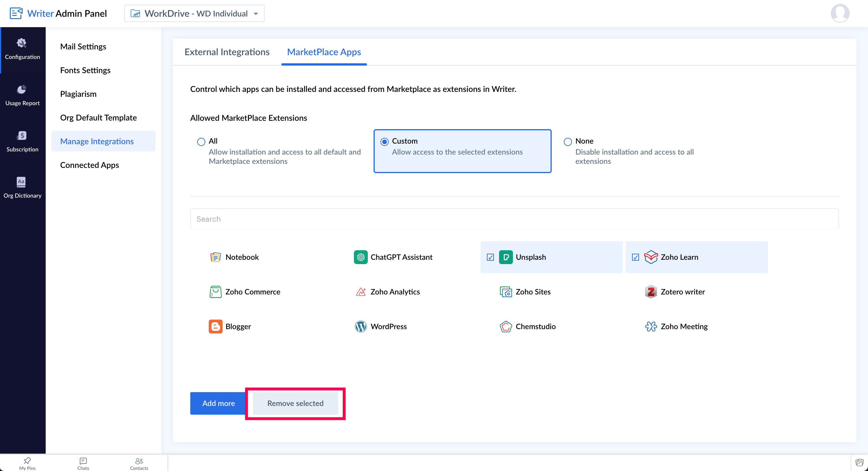
Task: Switch to External Integrations tab
Action: click(227, 52)
